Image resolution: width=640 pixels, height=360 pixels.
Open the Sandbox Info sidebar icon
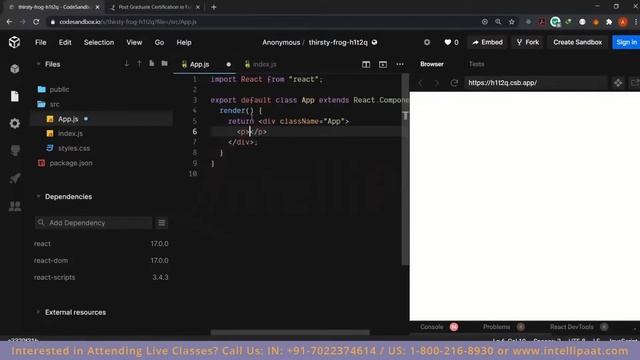point(15,69)
